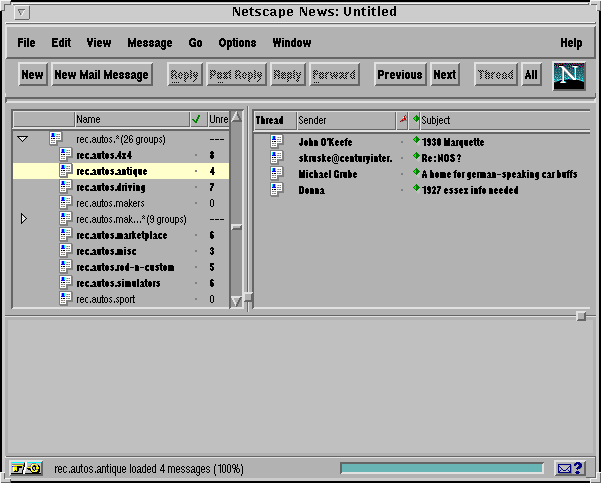601x483 pixels.
Task: Toggle read diamond for 1930 Marquette message
Action: point(416,141)
